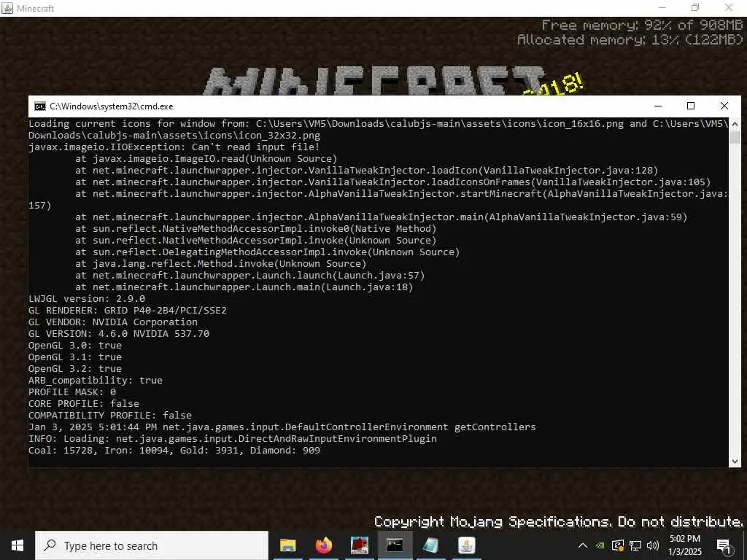Open the update status tray icon
This screenshot has height=560, width=747.
pyautogui.click(x=617, y=545)
